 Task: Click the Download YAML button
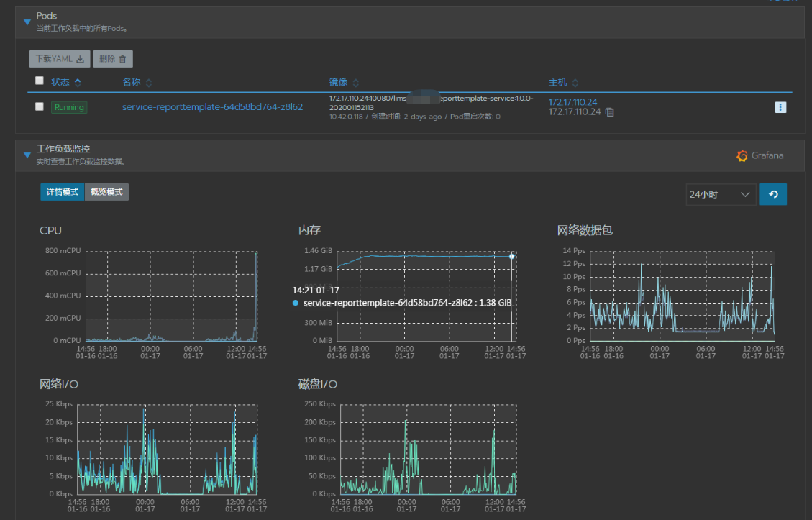tap(60, 59)
